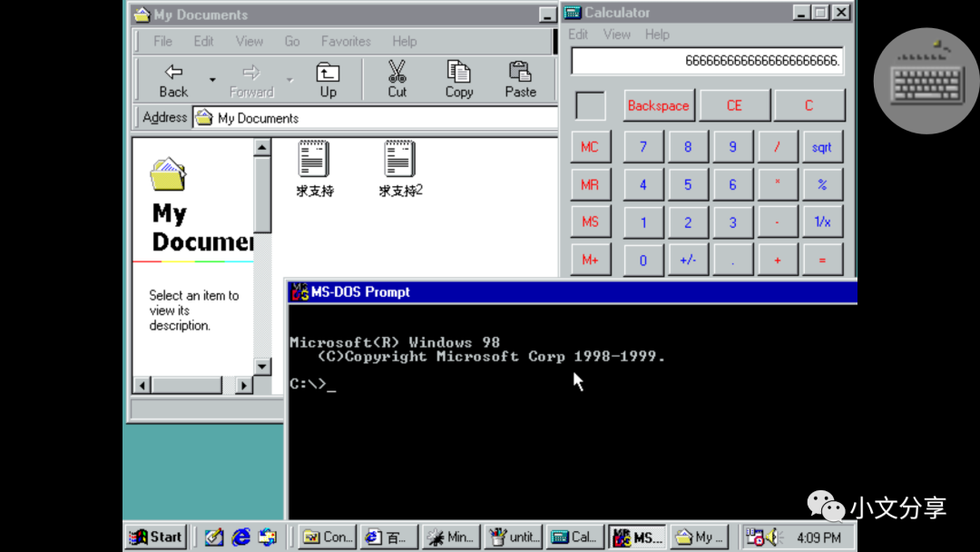980x552 pixels.
Task: Open View menu in My Documents
Action: coord(249,41)
